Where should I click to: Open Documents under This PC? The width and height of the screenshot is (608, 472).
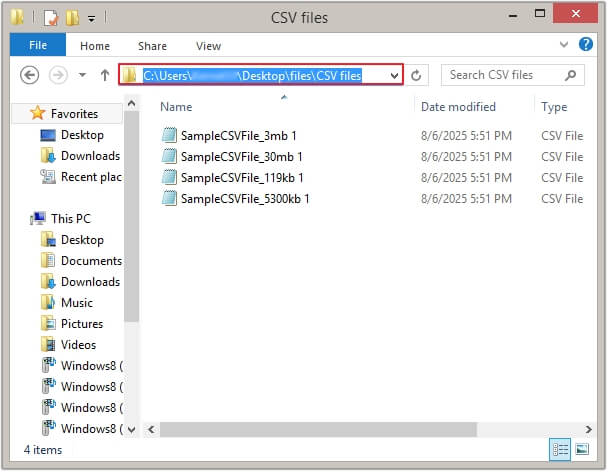tap(92, 261)
